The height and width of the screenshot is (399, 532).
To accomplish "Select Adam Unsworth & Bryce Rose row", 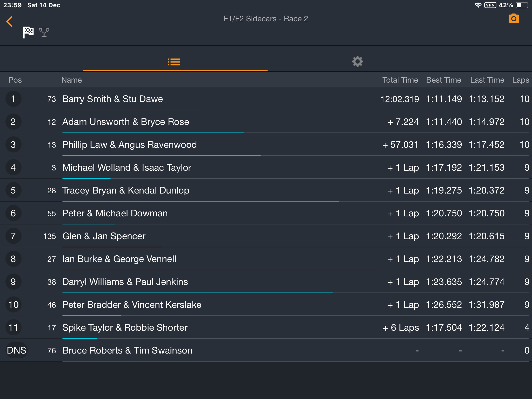I will [266, 122].
